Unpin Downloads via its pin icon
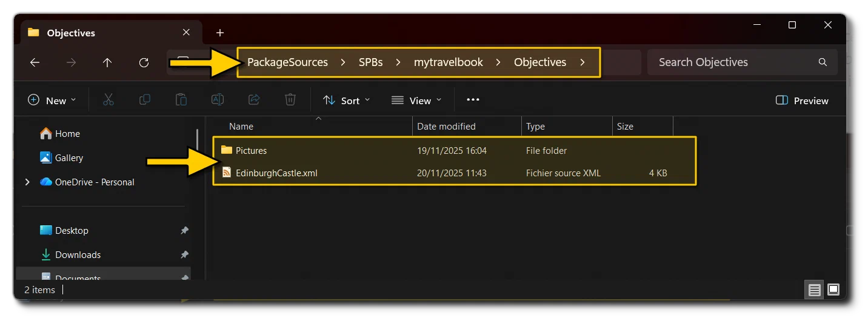This screenshot has height=321, width=868. point(184,255)
